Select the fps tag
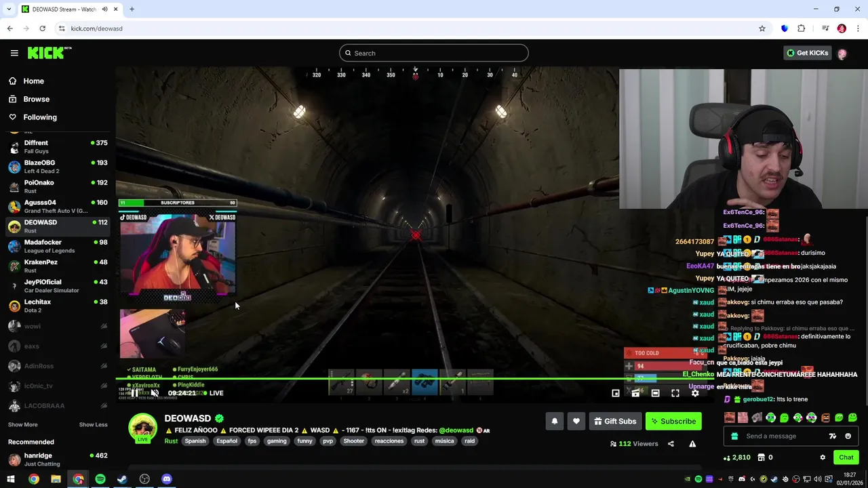The height and width of the screenshot is (488, 868). (252, 441)
